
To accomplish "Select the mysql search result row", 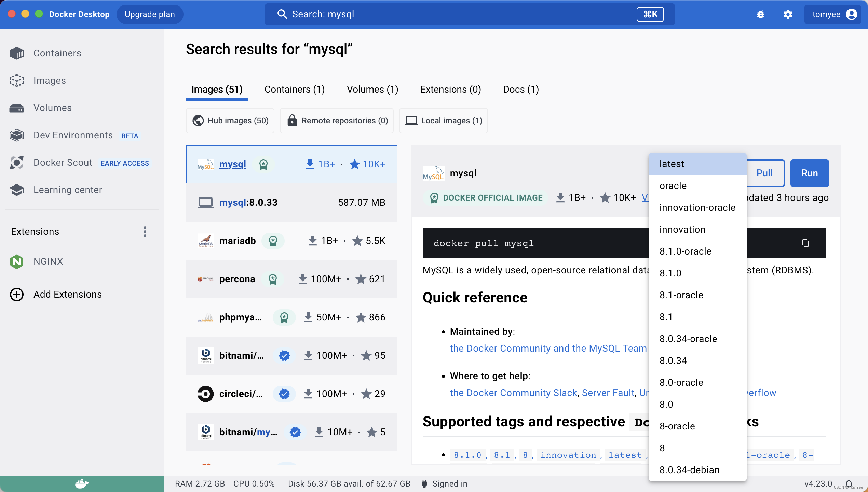I will click(291, 164).
